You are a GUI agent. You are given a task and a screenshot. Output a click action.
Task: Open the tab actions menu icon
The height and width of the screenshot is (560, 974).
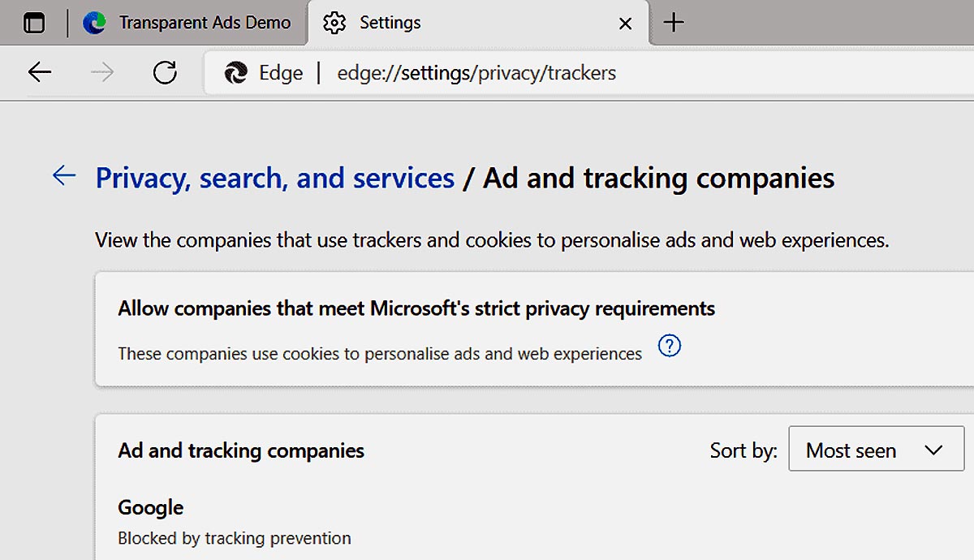(34, 24)
